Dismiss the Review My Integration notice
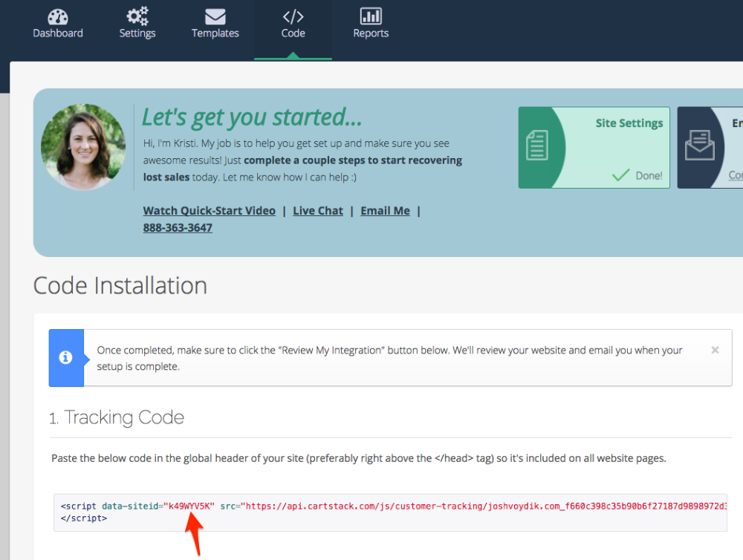743x560 pixels. coord(715,350)
